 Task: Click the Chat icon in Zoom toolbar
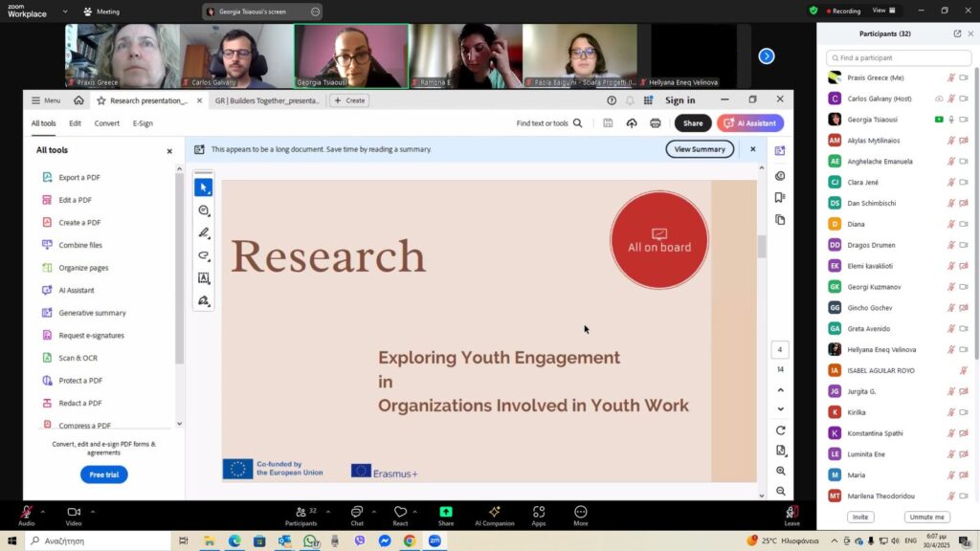[x=356, y=513]
